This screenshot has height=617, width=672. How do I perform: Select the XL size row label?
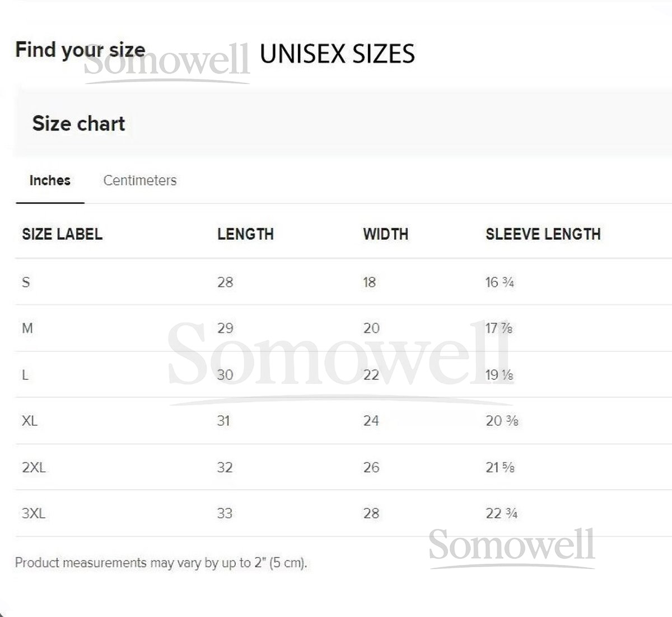pyautogui.click(x=30, y=421)
